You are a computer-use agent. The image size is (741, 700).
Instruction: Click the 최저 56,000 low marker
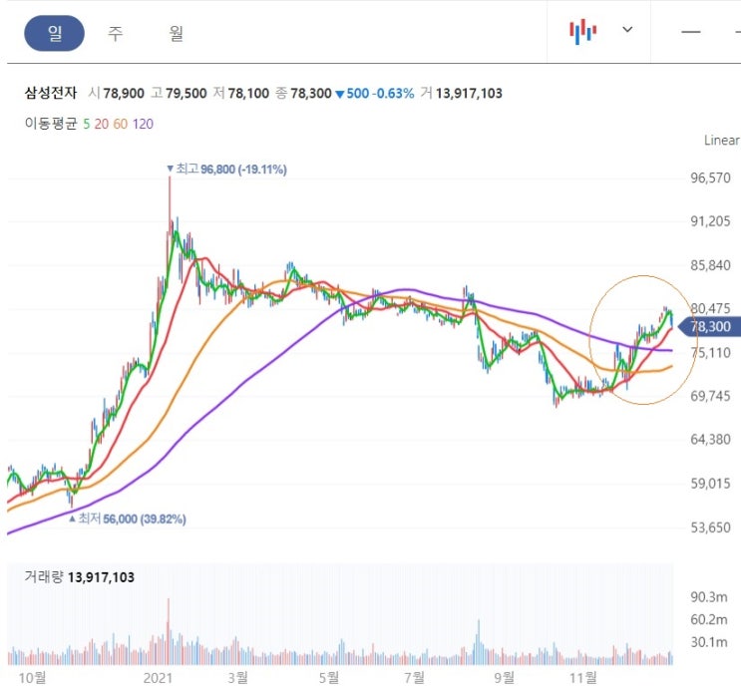tap(127, 519)
